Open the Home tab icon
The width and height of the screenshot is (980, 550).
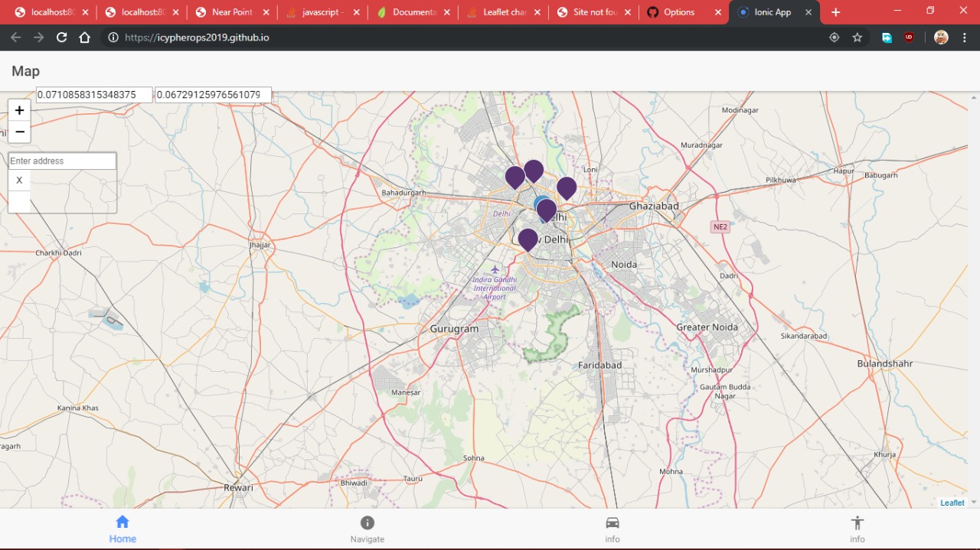pos(122,522)
